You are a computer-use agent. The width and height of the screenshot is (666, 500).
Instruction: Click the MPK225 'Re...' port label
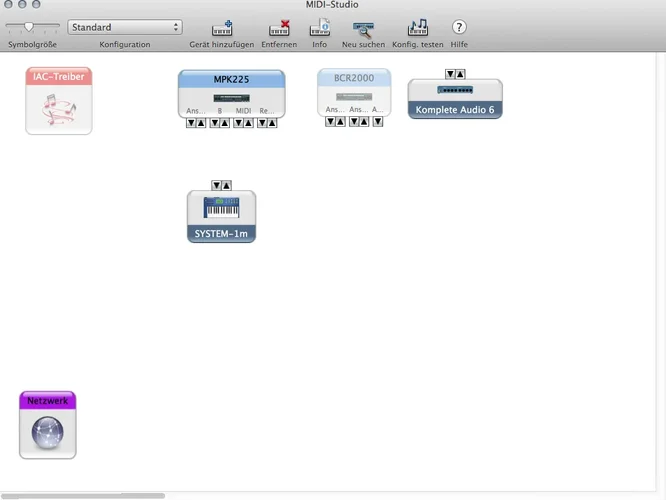coord(267,110)
